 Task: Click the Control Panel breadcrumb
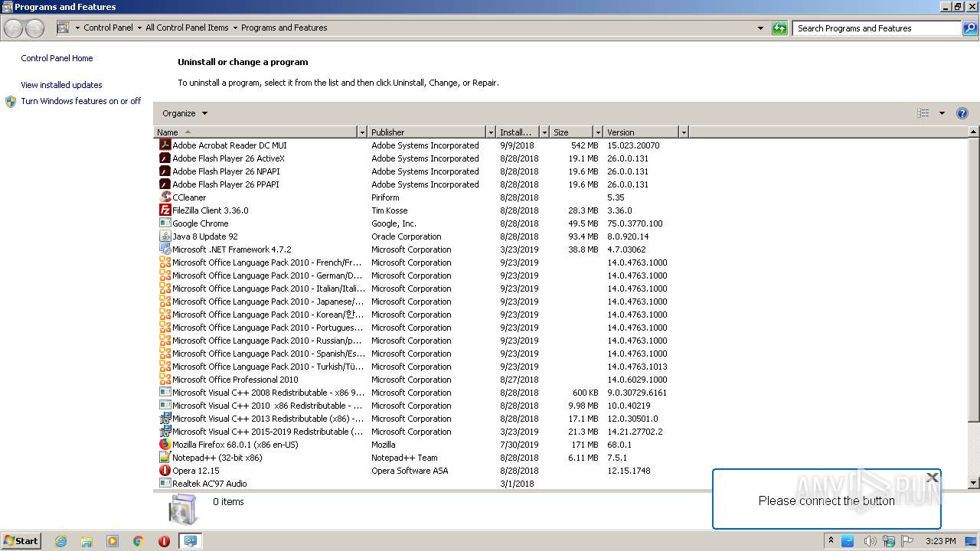coord(108,28)
